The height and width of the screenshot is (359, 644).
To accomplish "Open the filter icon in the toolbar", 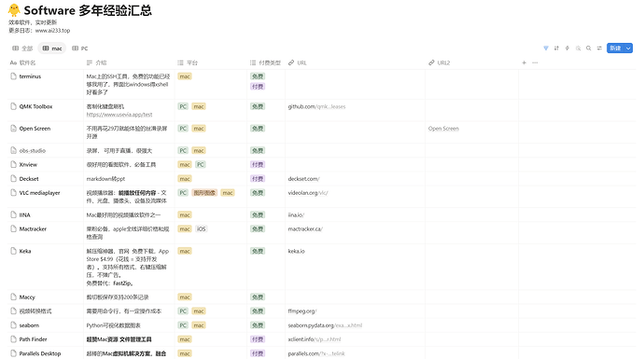I will 546,48.
